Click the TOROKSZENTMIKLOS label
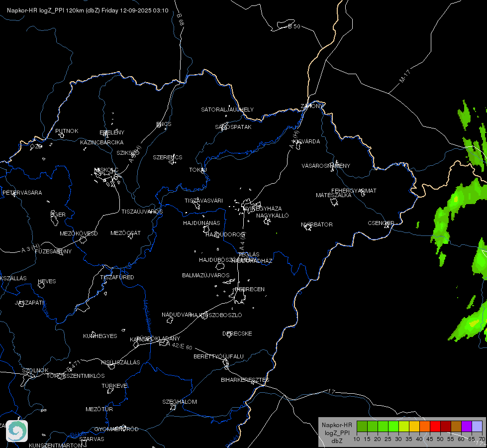 point(76,376)
